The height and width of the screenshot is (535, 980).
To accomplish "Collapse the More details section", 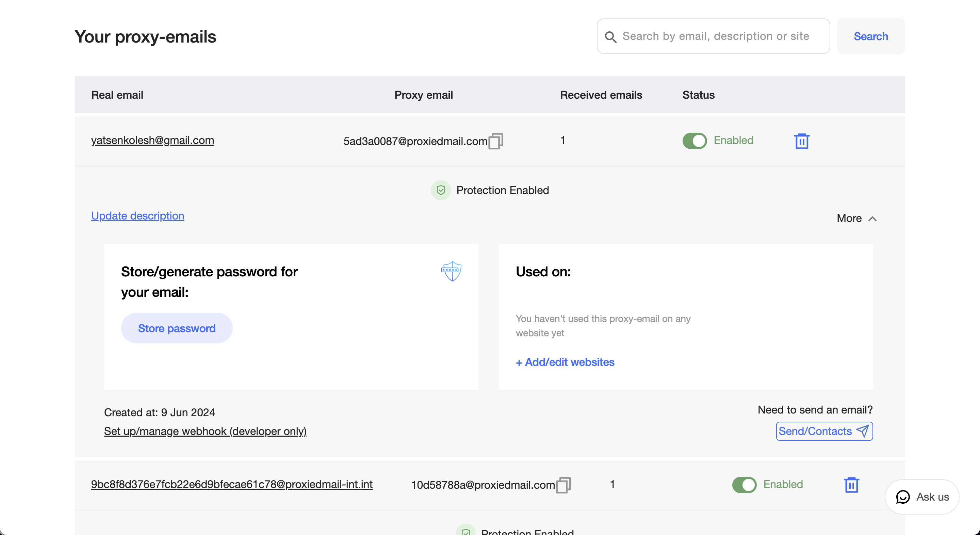I will [x=857, y=218].
